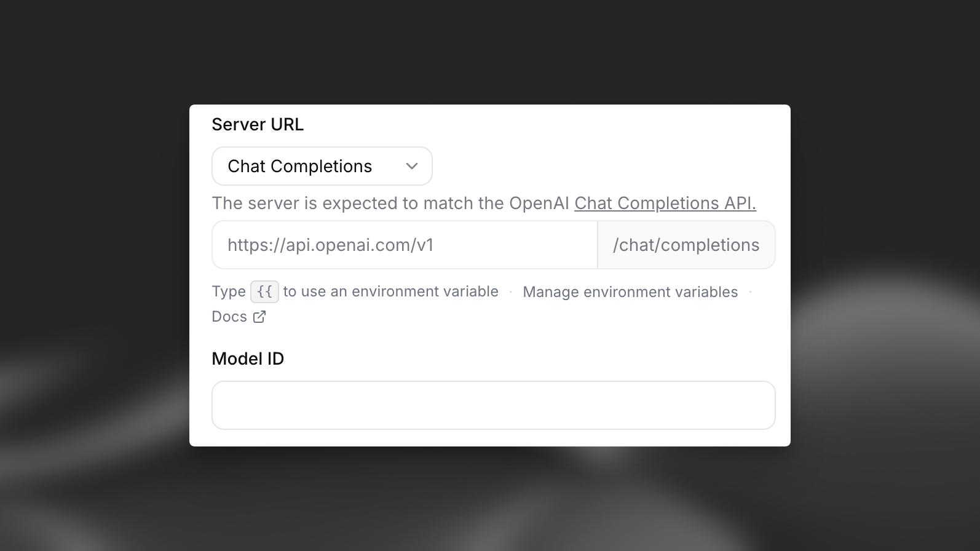The width and height of the screenshot is (980, 551).
Task: Open the Chat Completions API link
Action: [665, 204]
